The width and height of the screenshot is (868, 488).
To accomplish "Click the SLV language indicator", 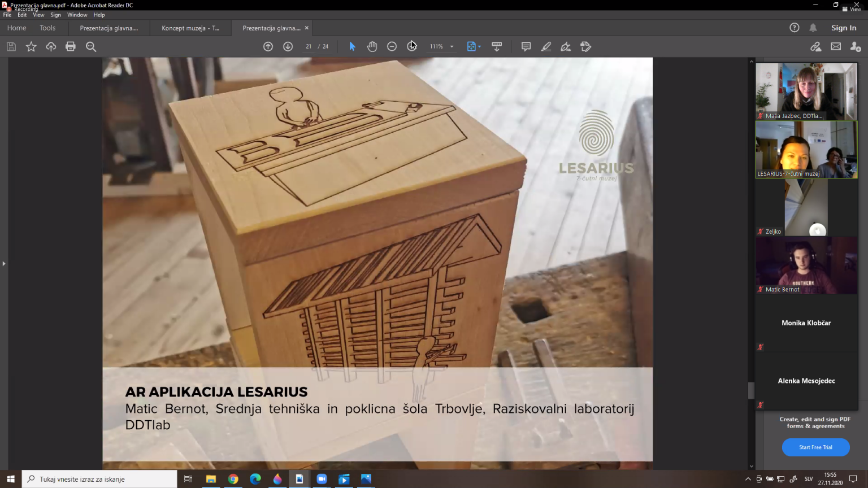I will 809,479.
